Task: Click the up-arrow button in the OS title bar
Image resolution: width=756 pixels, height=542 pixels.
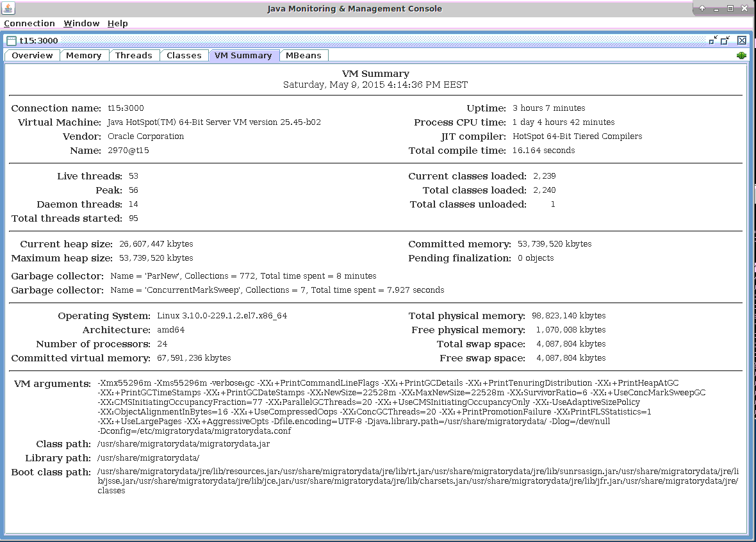Action: pos(702,8)
